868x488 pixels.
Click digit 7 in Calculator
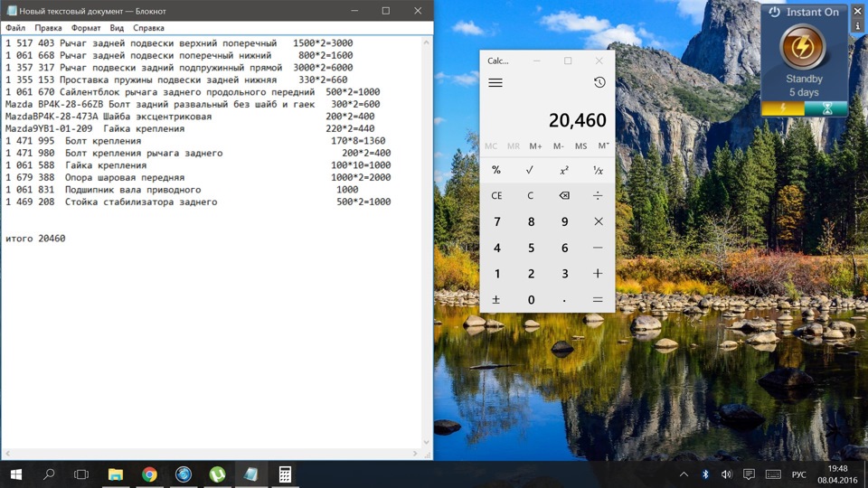(x=496, y=221)
